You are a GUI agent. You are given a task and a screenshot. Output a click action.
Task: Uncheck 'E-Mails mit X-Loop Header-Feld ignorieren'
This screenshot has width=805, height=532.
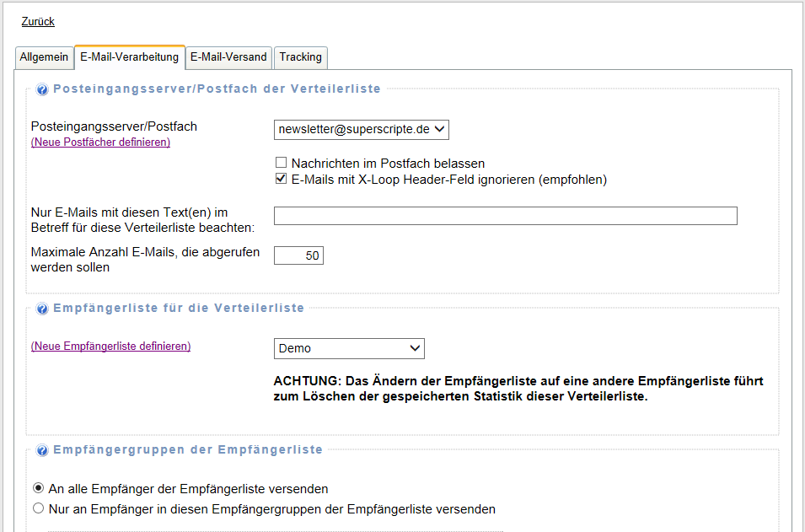(282, 180)
